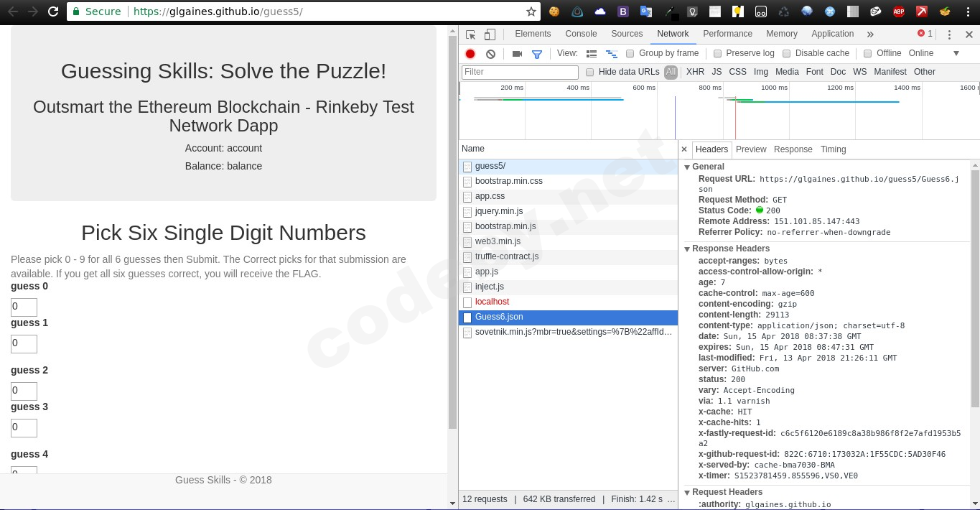Activate the inspect element picker icon
Image resolution: width=980 pixels, height=510 pixels.
470,34
